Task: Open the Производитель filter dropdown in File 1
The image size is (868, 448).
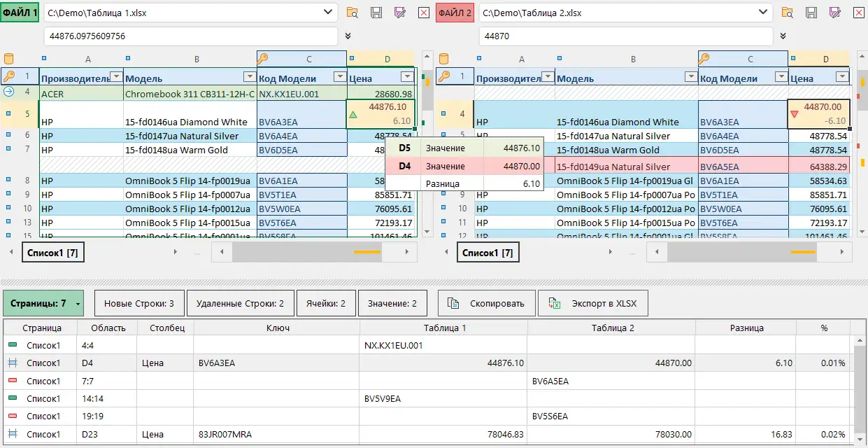Action: [116, 77]
